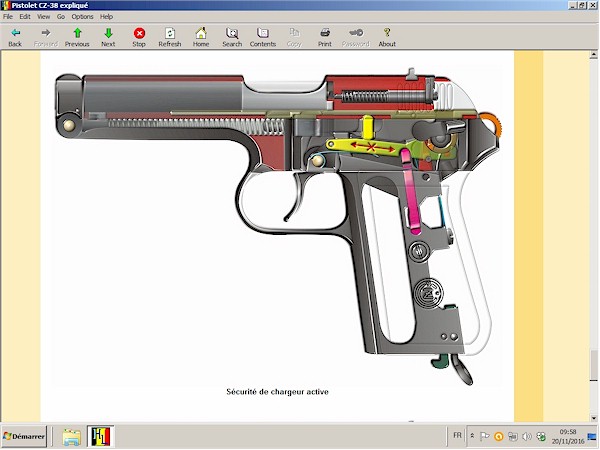Click the HL application taskbar button
Image resolution: width=600 pixels, height=450 pixels.
pos(101,437)
